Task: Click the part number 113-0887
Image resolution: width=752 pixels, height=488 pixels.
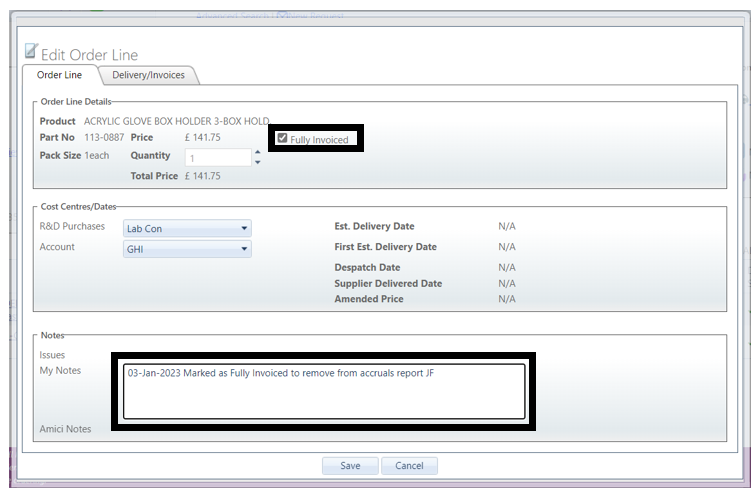Action: pos(104,137)
